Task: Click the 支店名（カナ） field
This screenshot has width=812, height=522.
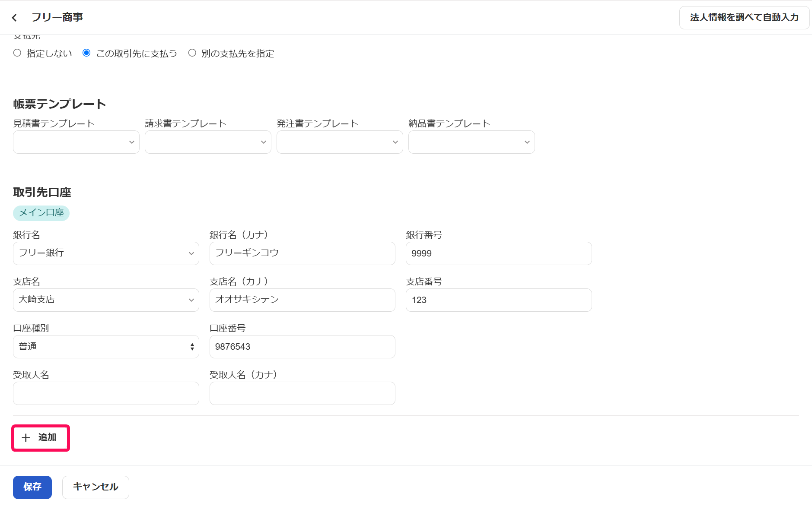Action: pyautogui.click(x=303, y=300)
